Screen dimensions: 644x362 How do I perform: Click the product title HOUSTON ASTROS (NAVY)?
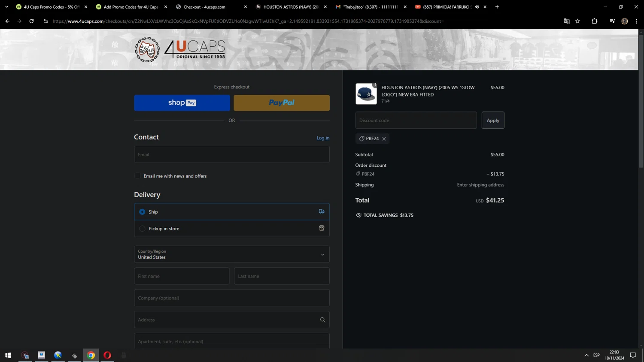[x=428, y=91]
